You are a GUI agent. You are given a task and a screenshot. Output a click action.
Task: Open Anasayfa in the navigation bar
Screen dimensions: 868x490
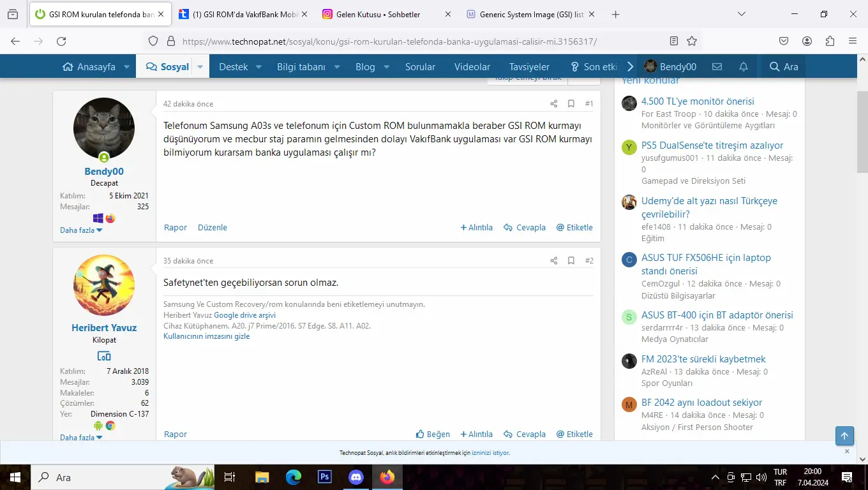click(x=89, y=66)
